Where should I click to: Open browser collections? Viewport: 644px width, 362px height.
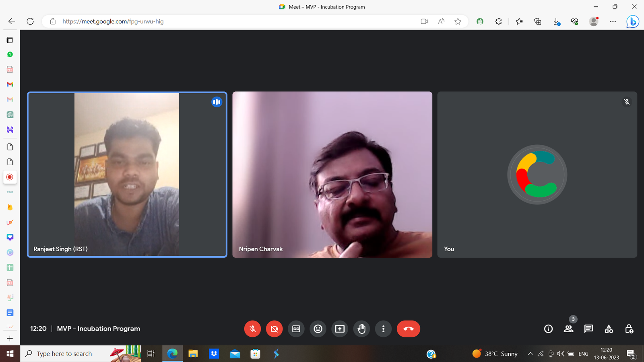(538, 21)
